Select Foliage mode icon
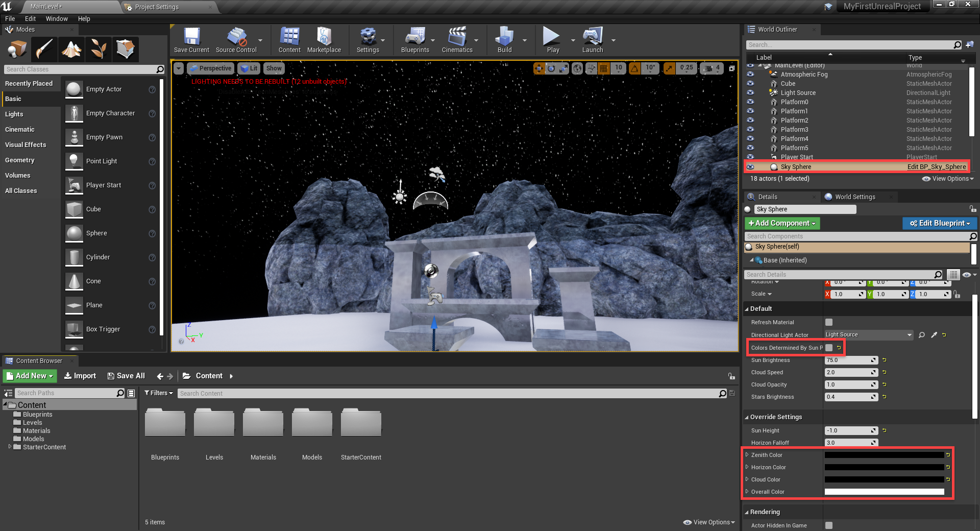This screenshot has width=980, height=531. coord(98,49)
